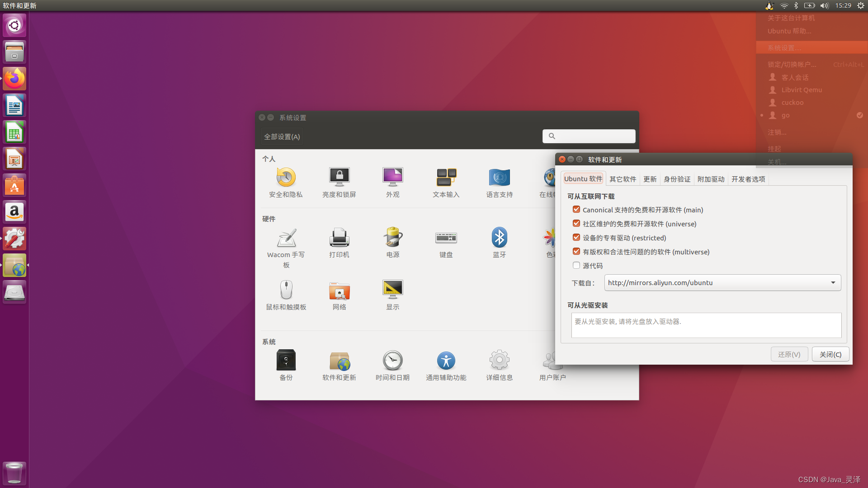The height and width of the screenshot is (488, 868).
Task: Adjust the system volume indicator
Action: point(824,5)
